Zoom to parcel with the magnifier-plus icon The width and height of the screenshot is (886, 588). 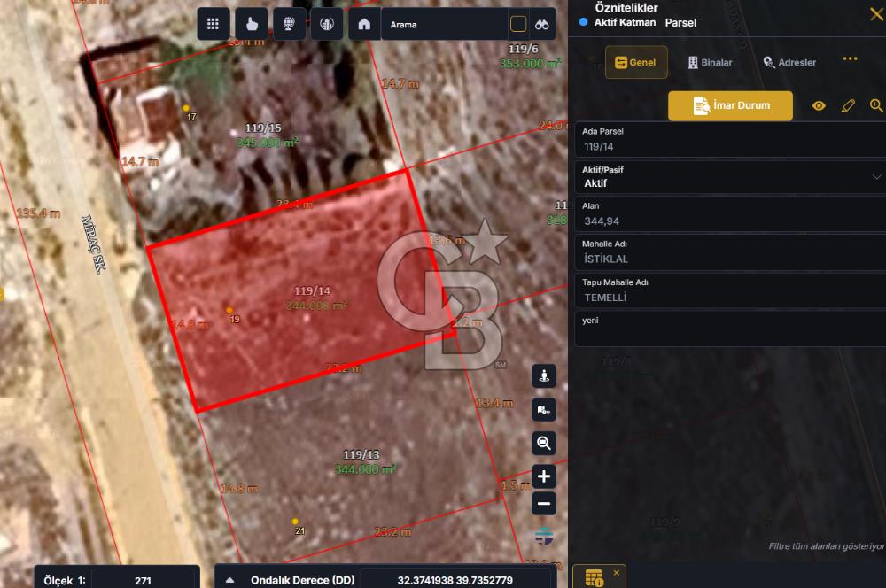point(876,105)
